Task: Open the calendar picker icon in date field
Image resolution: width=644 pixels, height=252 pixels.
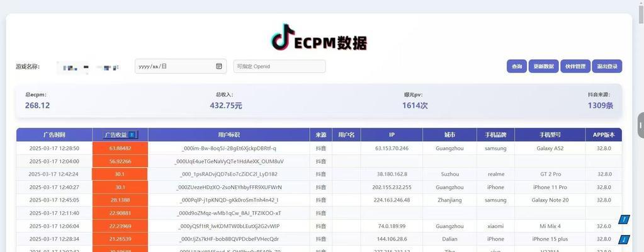Action: [x=219, y=66]
